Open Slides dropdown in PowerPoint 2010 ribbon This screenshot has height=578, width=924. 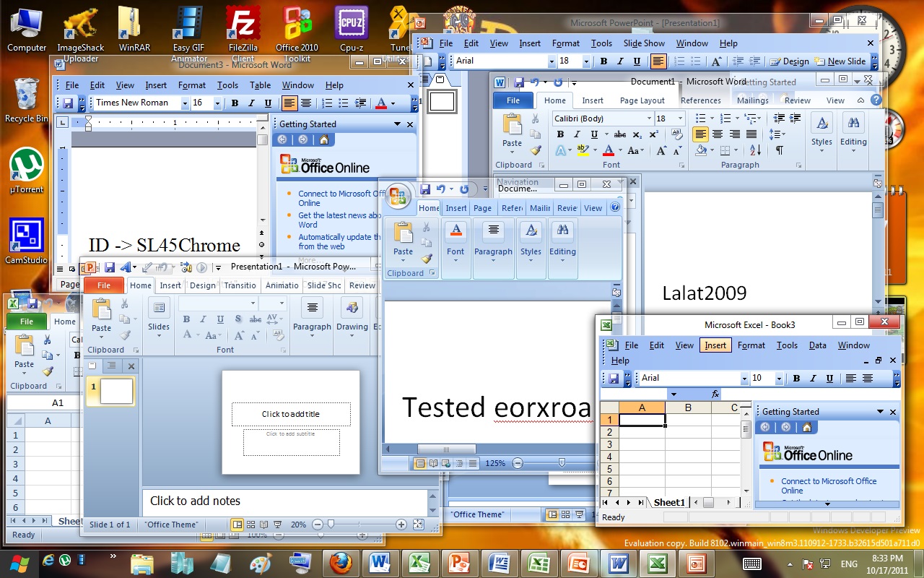pyautogui.click(x=159, y=318)
